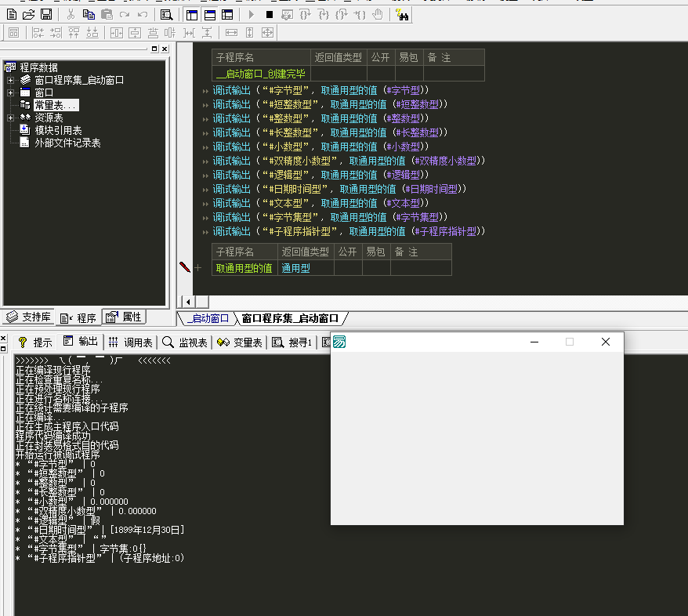Screen dimensions: 688x616
Task: Click the output line showing [1899年12月30日]
Action: (100, 530)
